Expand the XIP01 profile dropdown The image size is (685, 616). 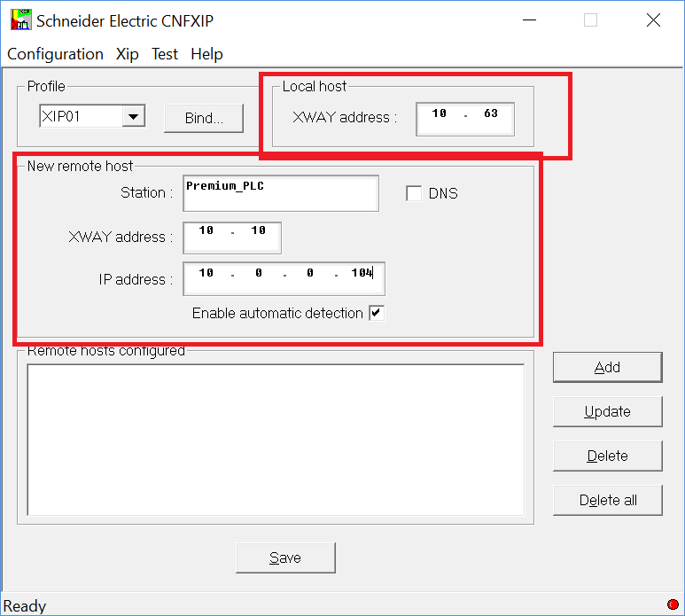[x=134, y=116]
